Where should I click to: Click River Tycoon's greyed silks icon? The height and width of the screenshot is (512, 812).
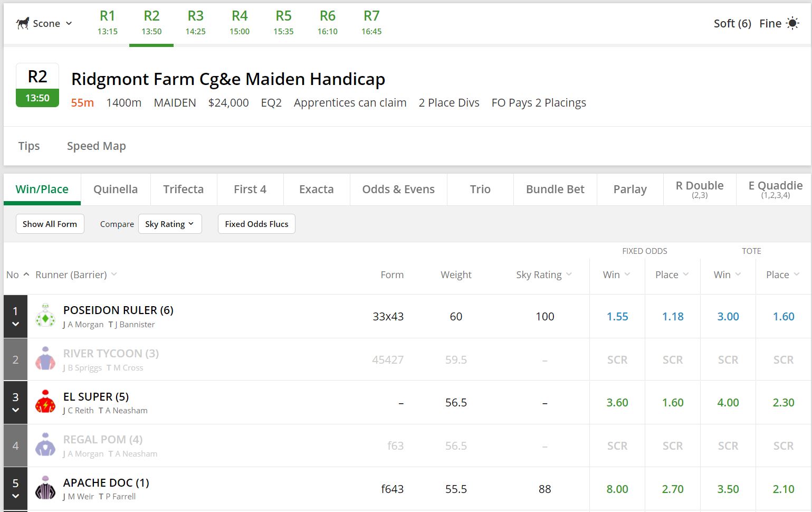click(x=45, y=359)
